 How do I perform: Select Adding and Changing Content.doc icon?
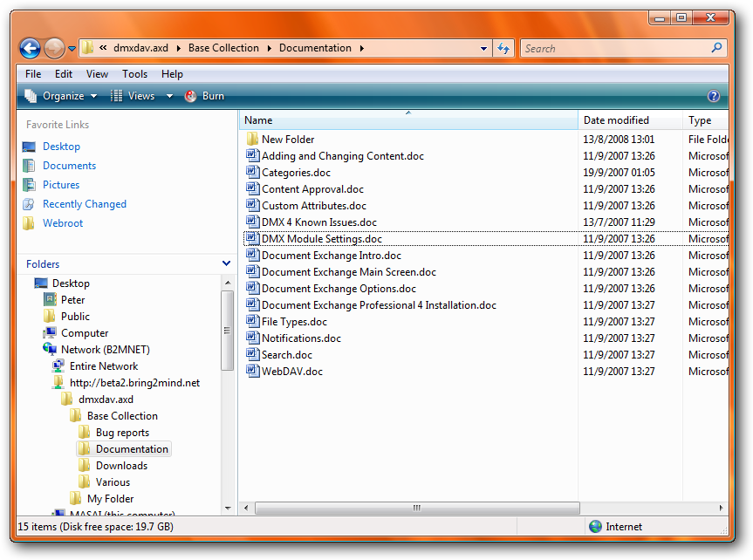[253, 155]
